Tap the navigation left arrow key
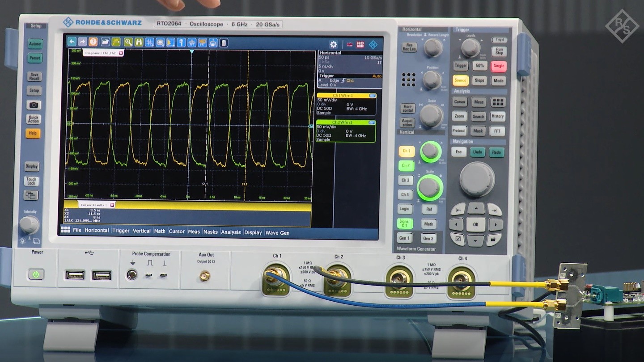The height and width of the screenshot is (362, 644). (456, 224)
